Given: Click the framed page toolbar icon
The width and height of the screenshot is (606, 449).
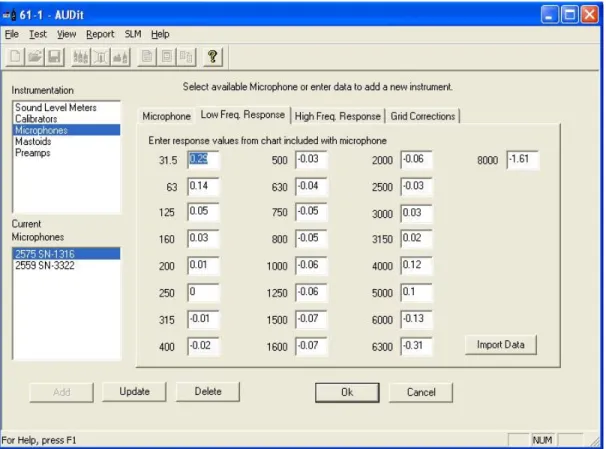Looking at the screenshot, I should coord(167,57).
